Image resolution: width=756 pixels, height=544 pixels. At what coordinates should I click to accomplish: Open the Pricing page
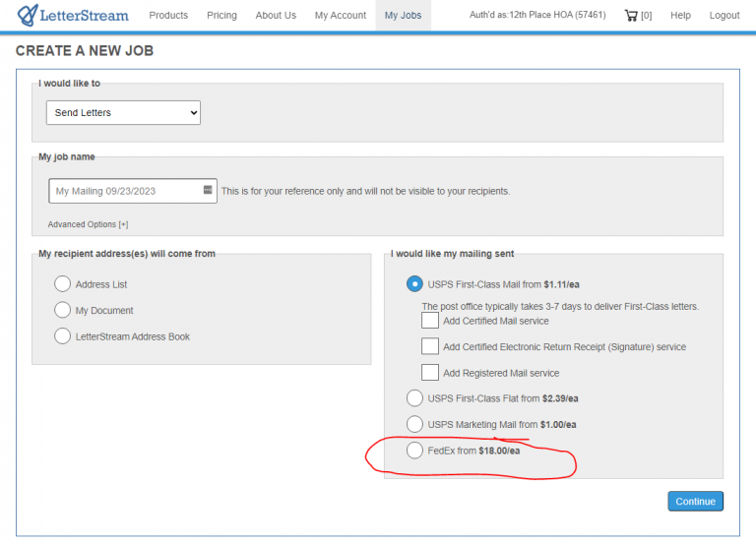tap(221, 16)
